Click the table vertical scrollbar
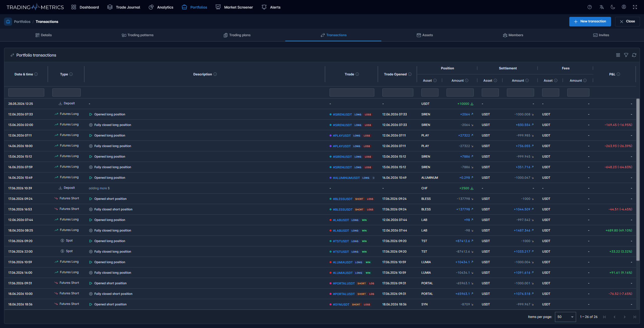The width and height of the screenshot is (644, 328). pyautogui.click(x=638, y=180)
